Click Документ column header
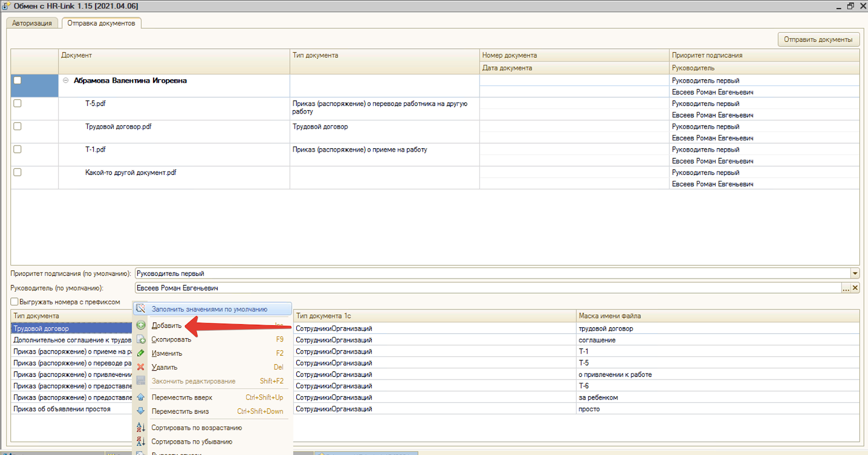The width and height of the screenshot is (868, 455). tap(174, 61)
